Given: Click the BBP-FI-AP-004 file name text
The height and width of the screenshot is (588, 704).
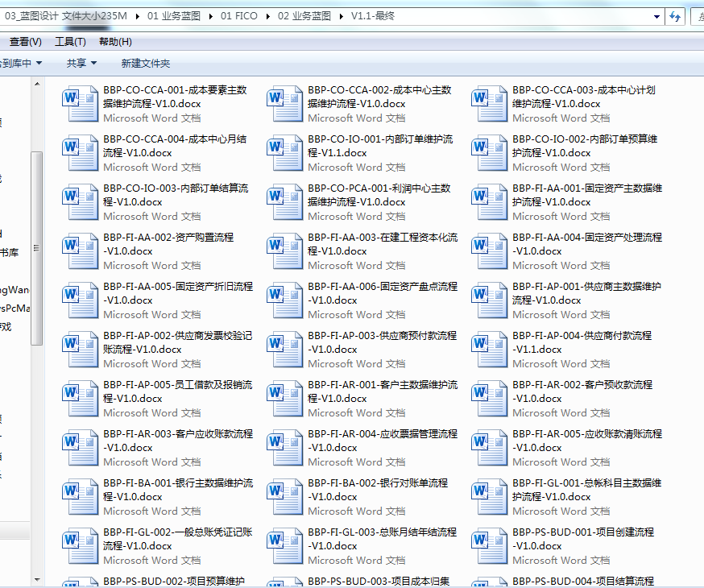Looking at the screenshot, I should 582,342.
